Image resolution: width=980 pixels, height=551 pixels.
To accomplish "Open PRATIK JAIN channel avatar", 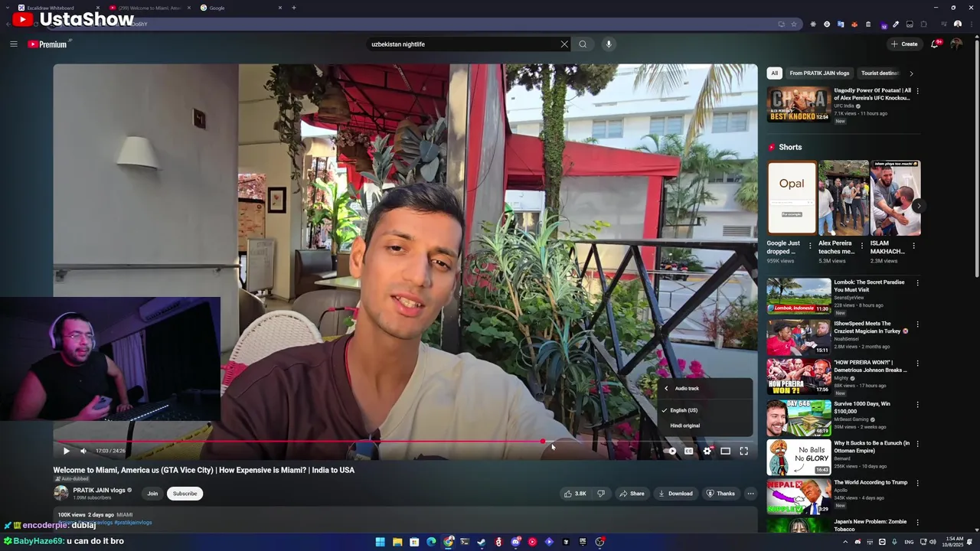I will tap(60, 494).
